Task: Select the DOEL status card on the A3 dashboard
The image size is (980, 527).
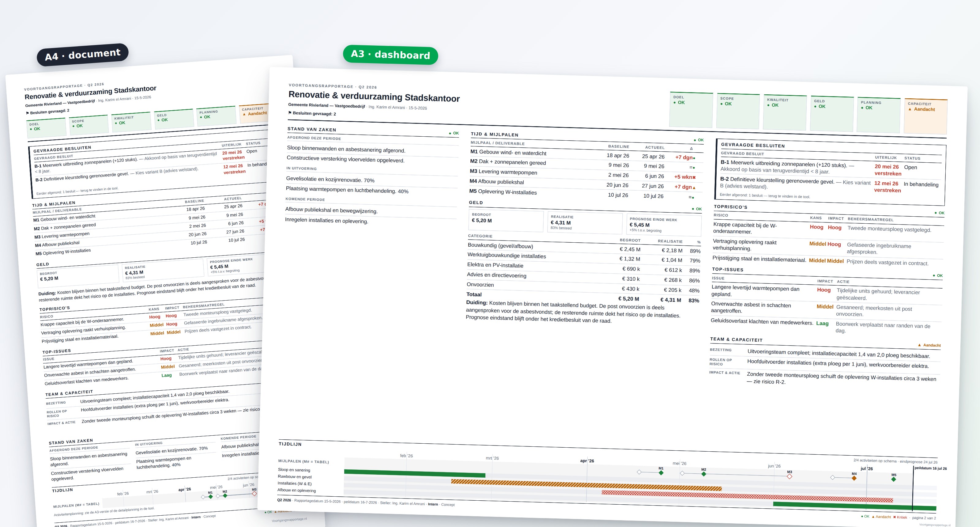Action: [691, 110]
